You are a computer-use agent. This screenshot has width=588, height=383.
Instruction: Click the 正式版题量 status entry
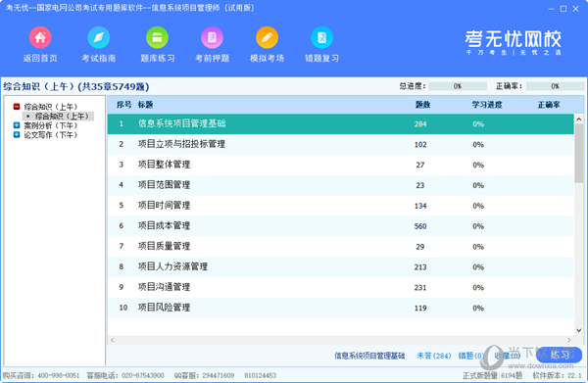pyautogui.click(x=492, y=375)
